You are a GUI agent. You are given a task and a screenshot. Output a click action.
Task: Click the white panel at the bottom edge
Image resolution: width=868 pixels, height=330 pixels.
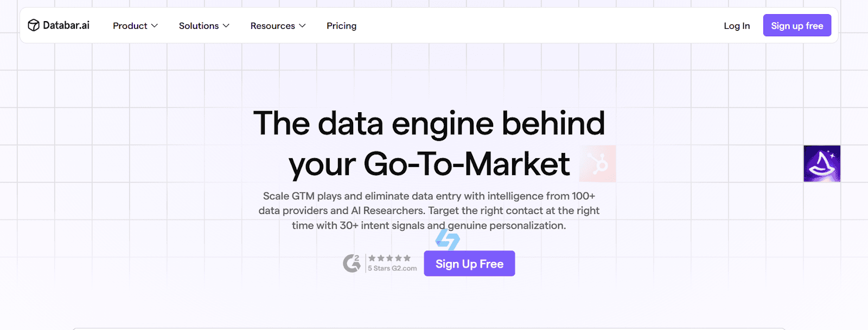coord(434,327)
